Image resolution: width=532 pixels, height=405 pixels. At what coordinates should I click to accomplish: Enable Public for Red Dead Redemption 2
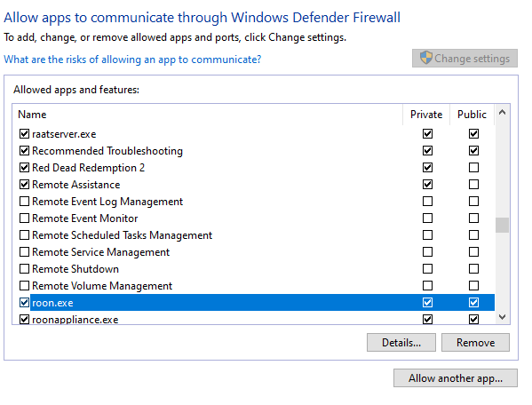[473, 167]
